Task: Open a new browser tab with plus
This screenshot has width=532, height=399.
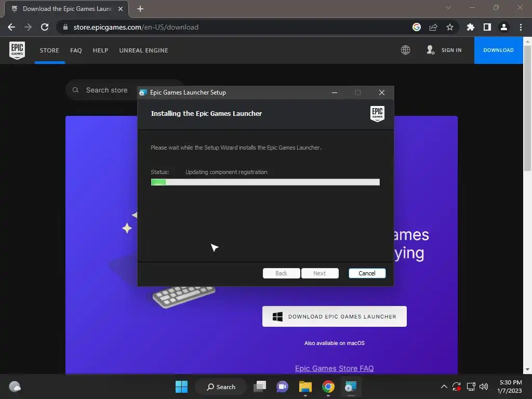Action: click(140, 9)
